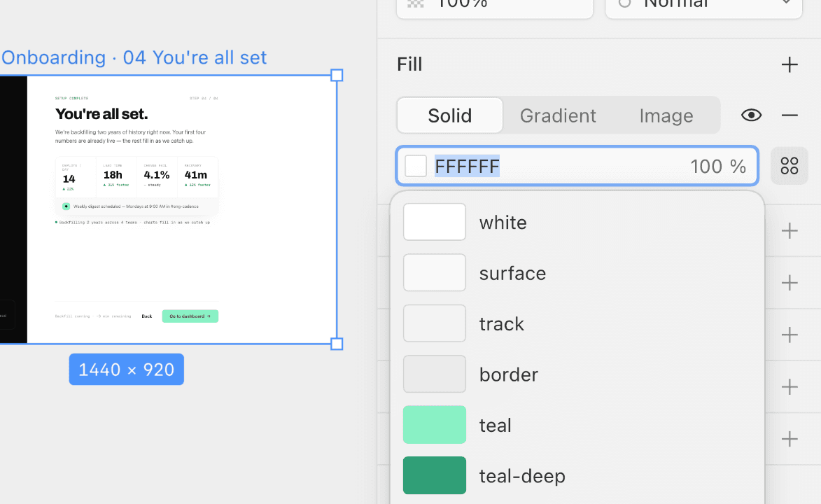
Task: Click the bottom-right frame resize handle
Action: (337, 344)
